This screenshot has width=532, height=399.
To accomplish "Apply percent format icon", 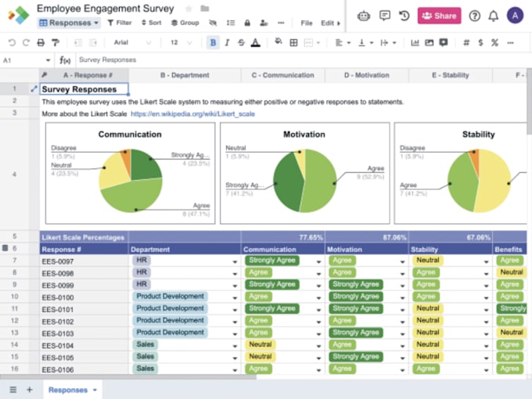I will pyautogui.click(x=494, y=42).
